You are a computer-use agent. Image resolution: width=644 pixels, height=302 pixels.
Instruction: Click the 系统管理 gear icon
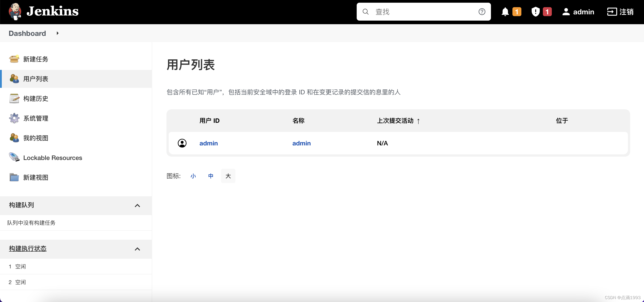coord(14,118)
